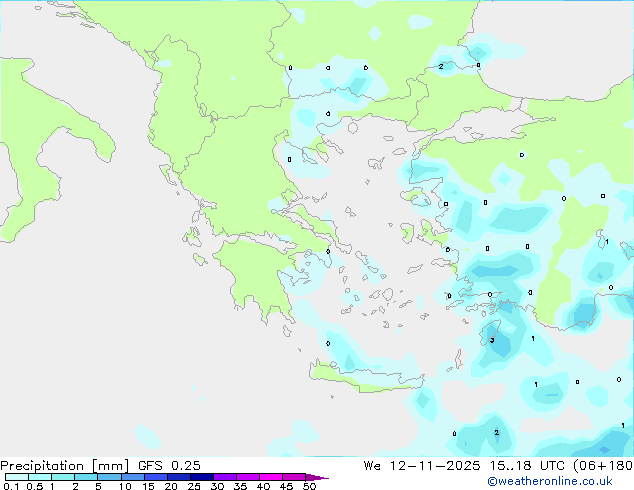Viewport: 634px width, 490px height.
Task: Select the 0.1–0.5 mm legend swatch
Action: click(17, 477)
